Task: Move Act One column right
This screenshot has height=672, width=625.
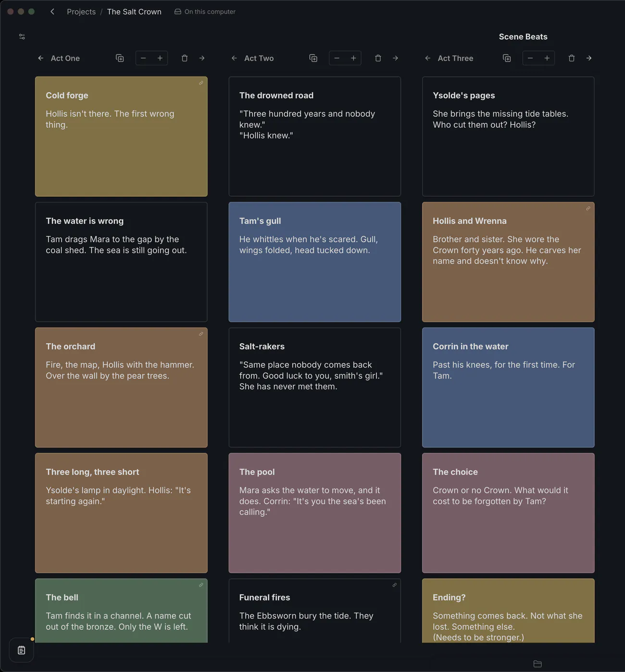Action: [x=202, y=58]
